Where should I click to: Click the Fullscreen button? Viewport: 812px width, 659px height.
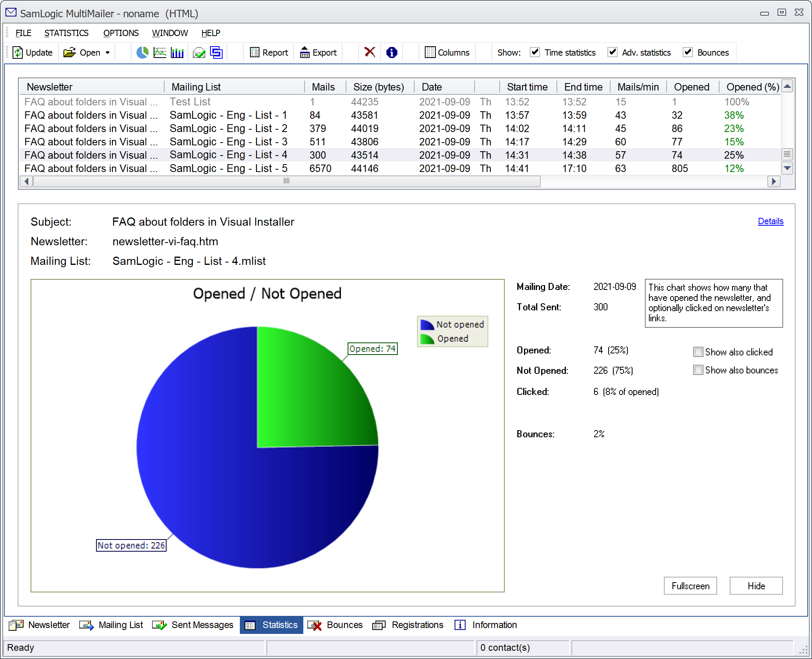(x=689, y=584)
